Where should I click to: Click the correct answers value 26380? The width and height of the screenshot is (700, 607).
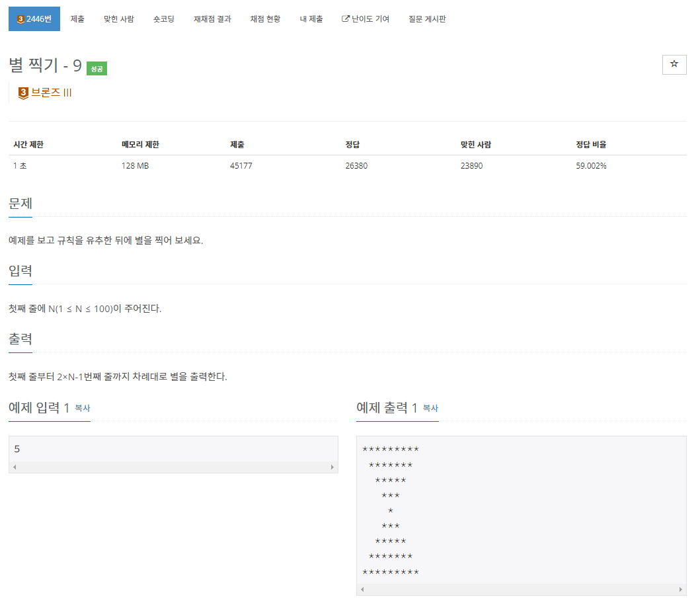356,166
